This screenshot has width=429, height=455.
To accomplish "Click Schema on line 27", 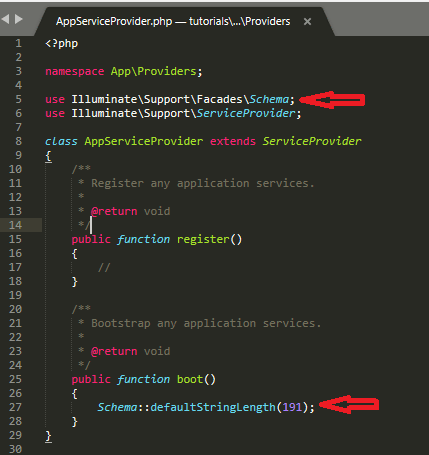I will coord(117,407).
